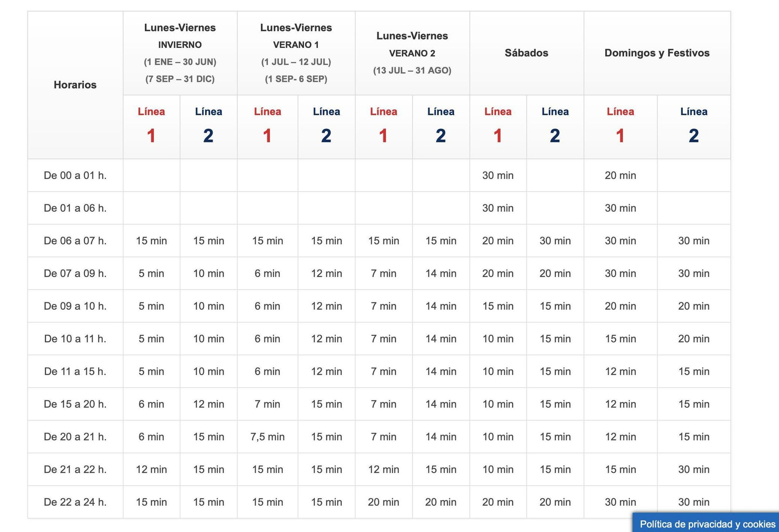Click the De 01 a 06 h. row label

[75, 208]
